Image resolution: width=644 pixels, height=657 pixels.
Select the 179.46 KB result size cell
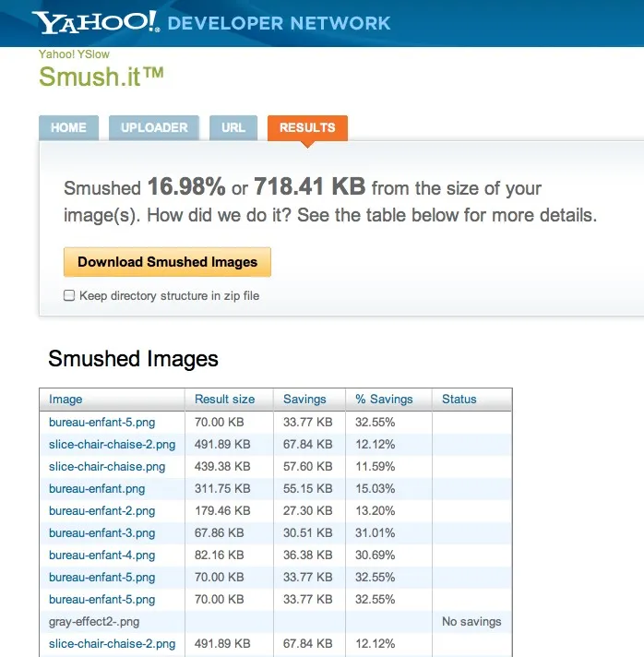222,511
